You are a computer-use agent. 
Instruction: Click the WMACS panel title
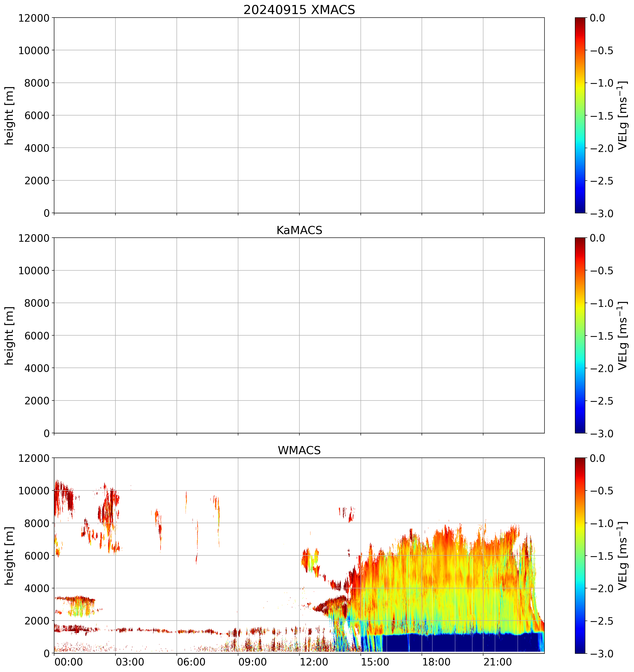[x=299, y=450]
